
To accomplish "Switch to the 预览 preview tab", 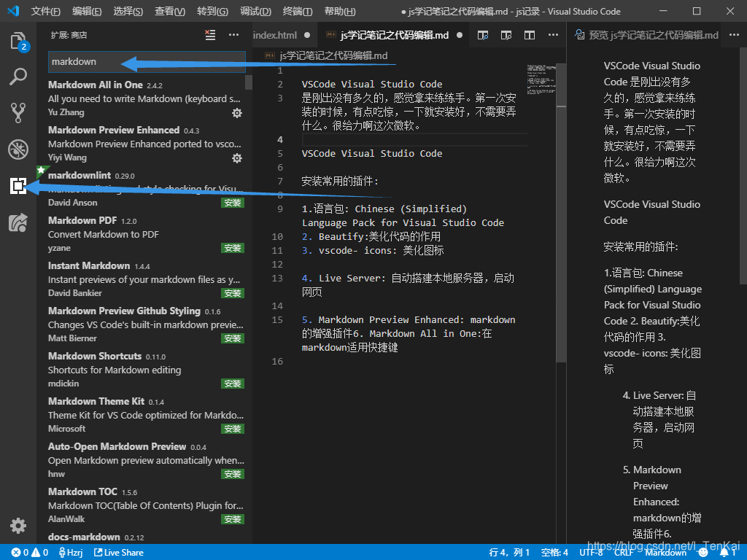I will (x=646, y=35).
